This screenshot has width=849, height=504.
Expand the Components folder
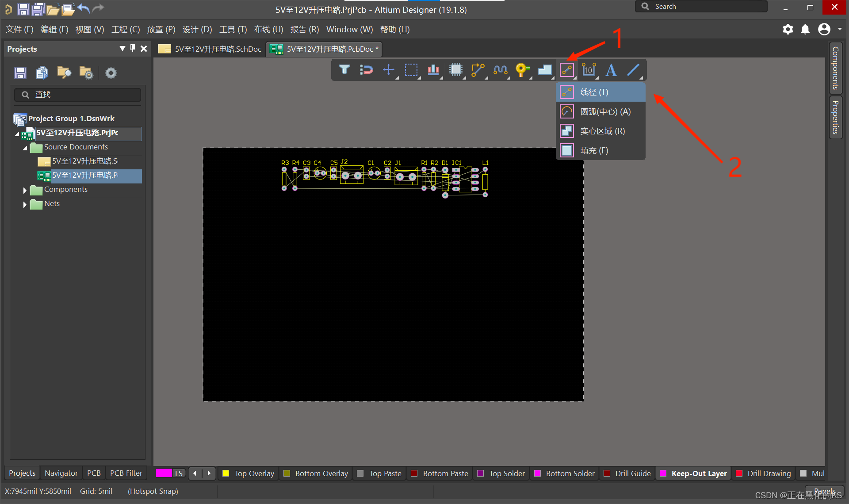(x=25, y=190)
